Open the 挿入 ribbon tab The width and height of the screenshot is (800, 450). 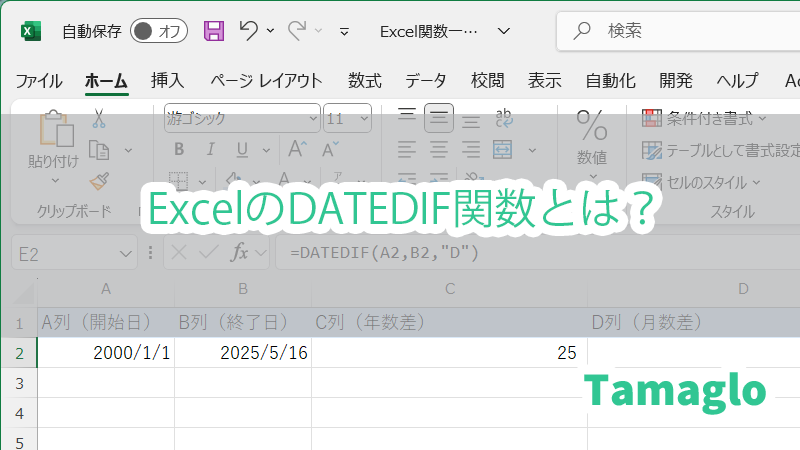pos(167,81)
